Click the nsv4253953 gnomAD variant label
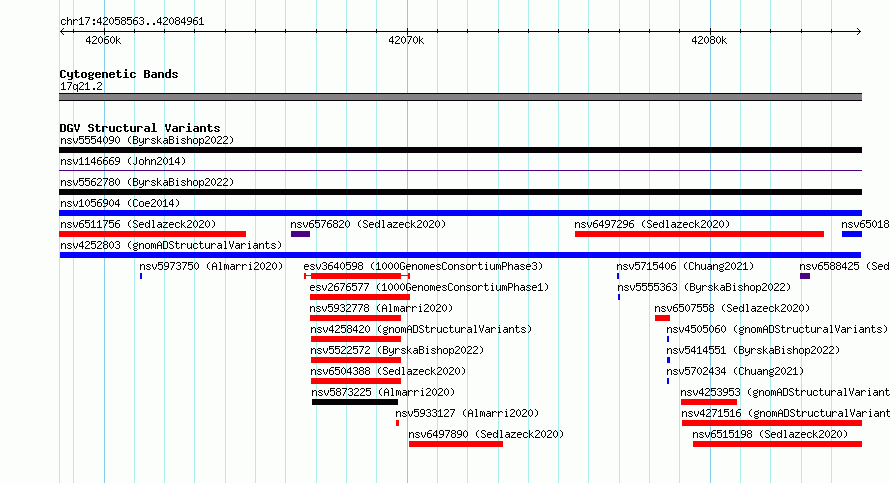890x483 pixels. 785,392
